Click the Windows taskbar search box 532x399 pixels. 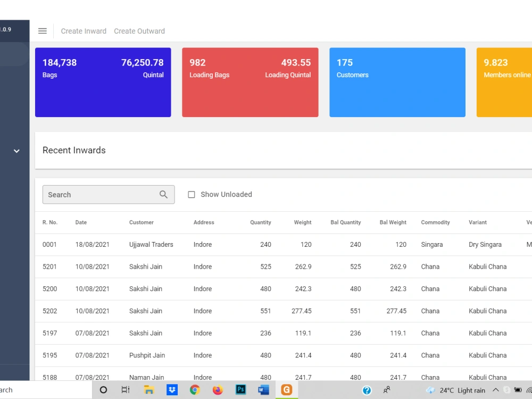pos(46,390)
